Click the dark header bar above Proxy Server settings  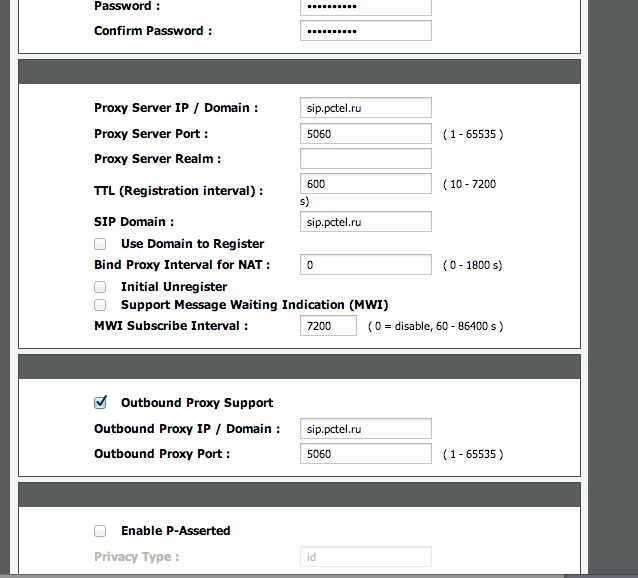click(299, 72)
